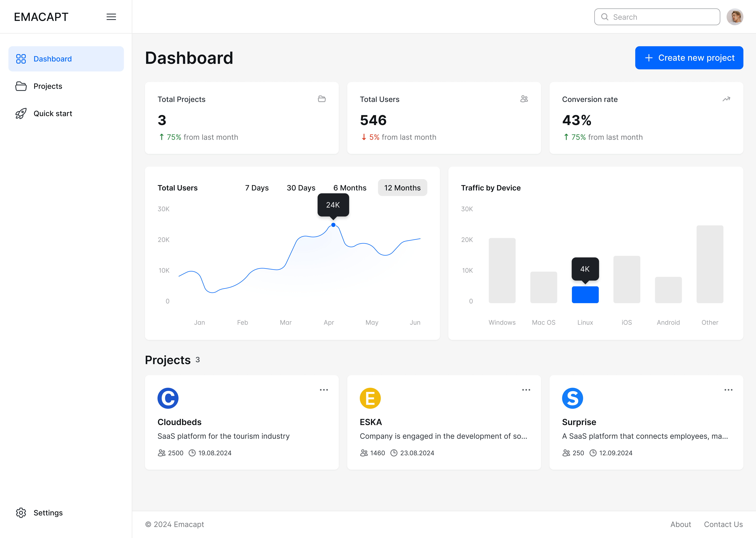Click the Projects folder icon in sidebar
Viewport: 756px width, 538px height.
click(x=21, y=86)
